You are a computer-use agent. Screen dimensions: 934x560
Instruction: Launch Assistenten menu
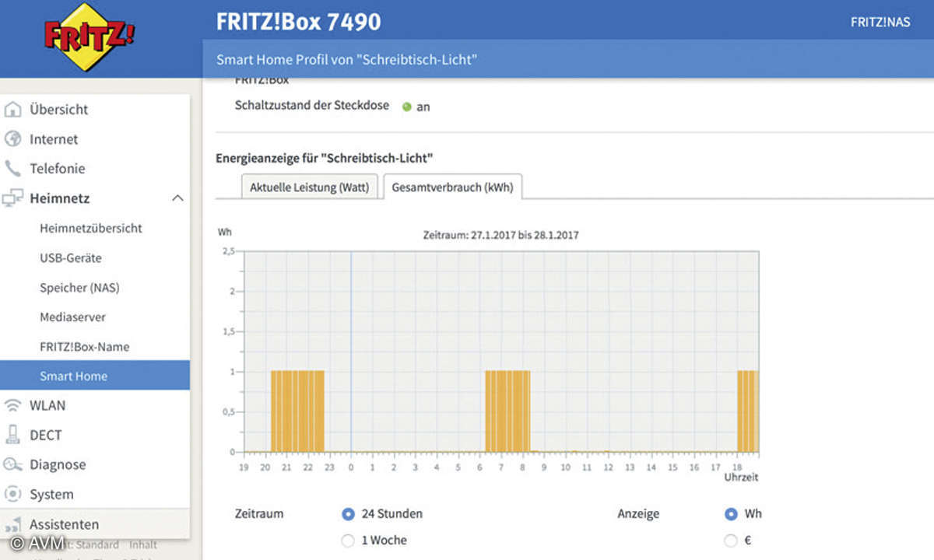(x=64, y=524)
